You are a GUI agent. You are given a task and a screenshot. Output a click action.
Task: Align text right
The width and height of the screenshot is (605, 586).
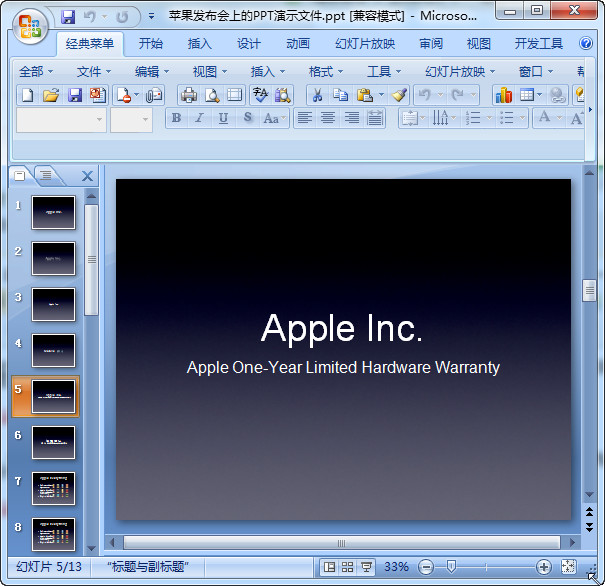point(352,118)
